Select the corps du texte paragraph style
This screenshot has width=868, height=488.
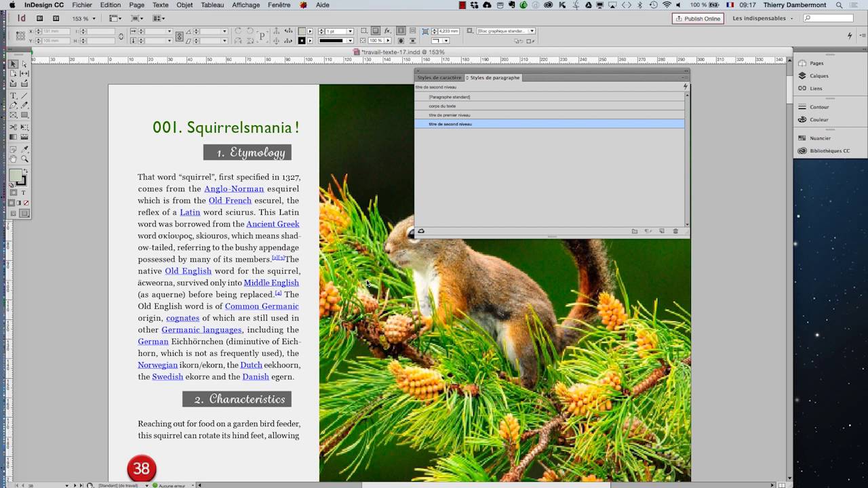pyautogui.click(x=442, y=106)
